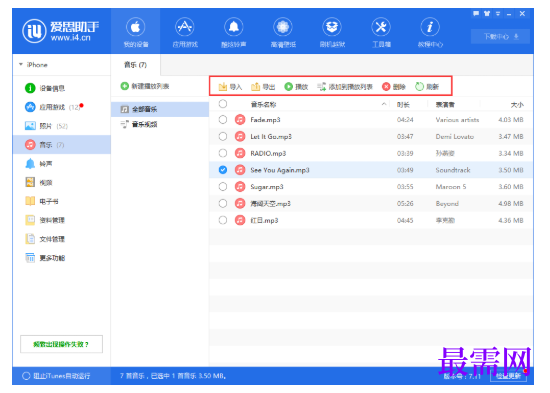
Task: Select the Let It Go.mp3 file name
Action: (271, 136)
